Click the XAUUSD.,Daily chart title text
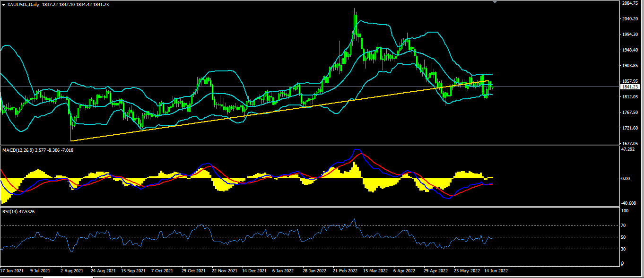 (24, 4)
